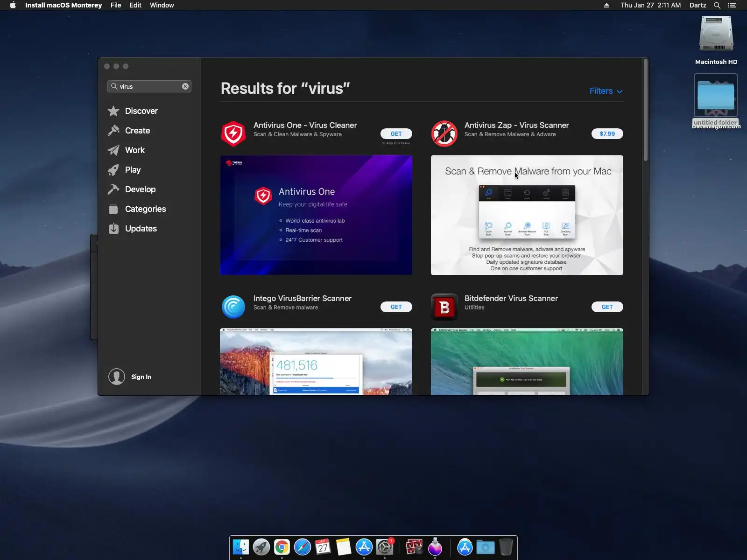Launch Safari from the dock
The width and height of the screenshot is (747, 560).
pyautogui.click(x=303, y=547)
